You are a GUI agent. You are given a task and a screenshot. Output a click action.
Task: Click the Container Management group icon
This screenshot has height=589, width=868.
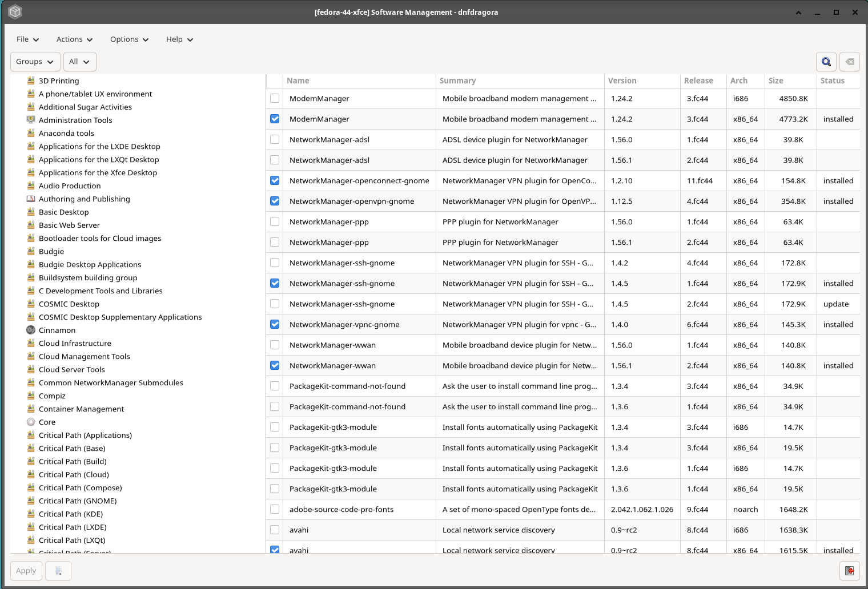(x=31, y=409)
